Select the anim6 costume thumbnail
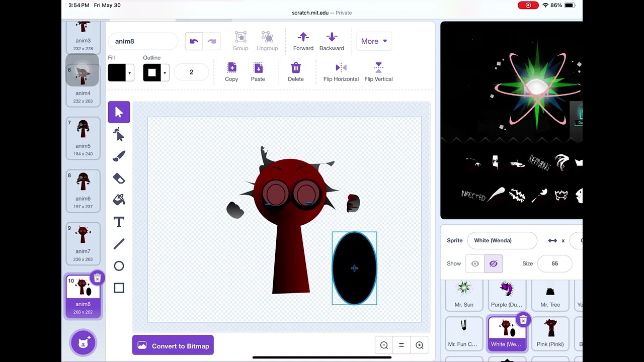Image resolution: width=644 pixels, height=362 pixels. (83, 191)
